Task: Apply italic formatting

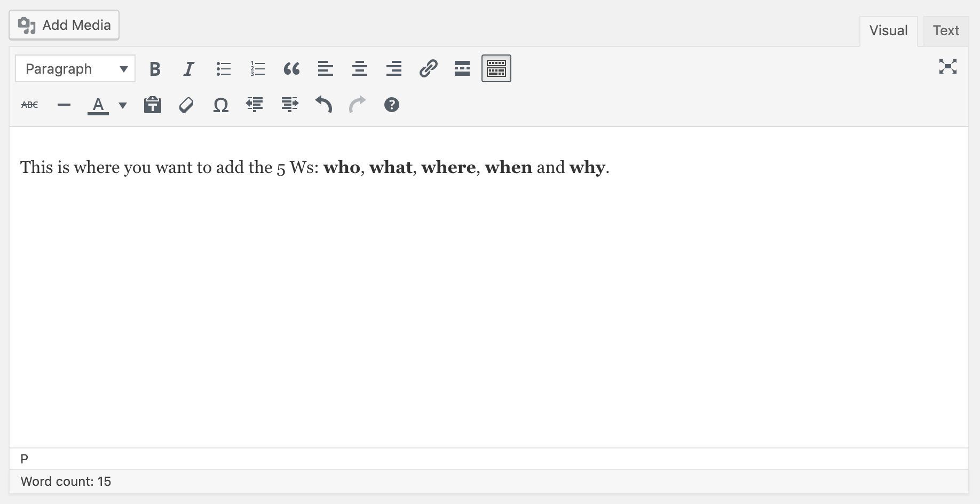Action: coord(188,68)
